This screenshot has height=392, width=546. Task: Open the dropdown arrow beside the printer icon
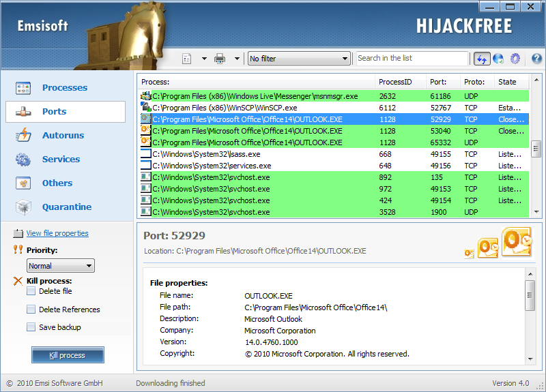[238, 59]
